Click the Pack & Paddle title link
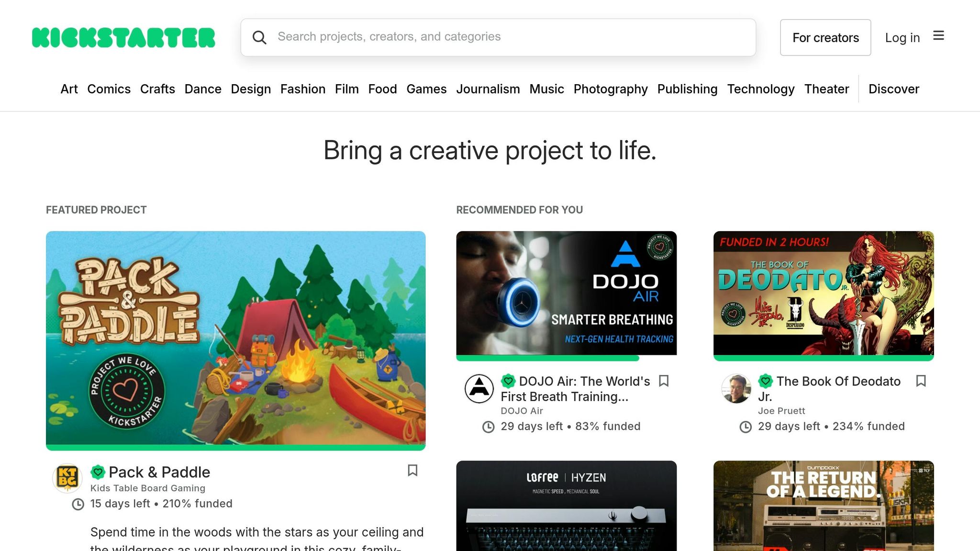The width and height of the screenshot is (980, 551). [159, 472]
